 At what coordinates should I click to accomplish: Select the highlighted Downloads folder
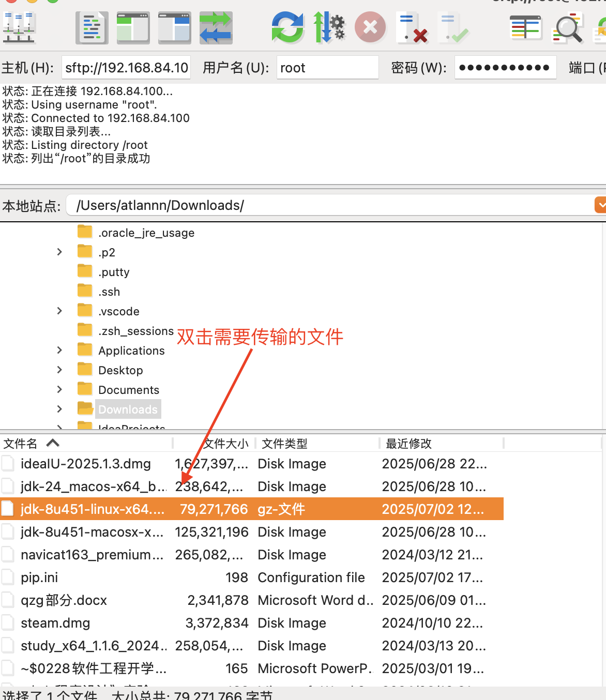[128, 409]
